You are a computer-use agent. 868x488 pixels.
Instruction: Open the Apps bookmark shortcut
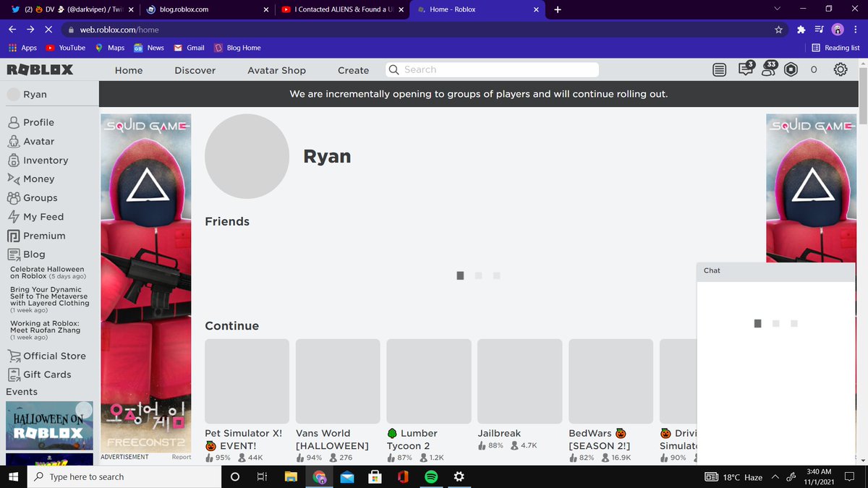(22, 48)
